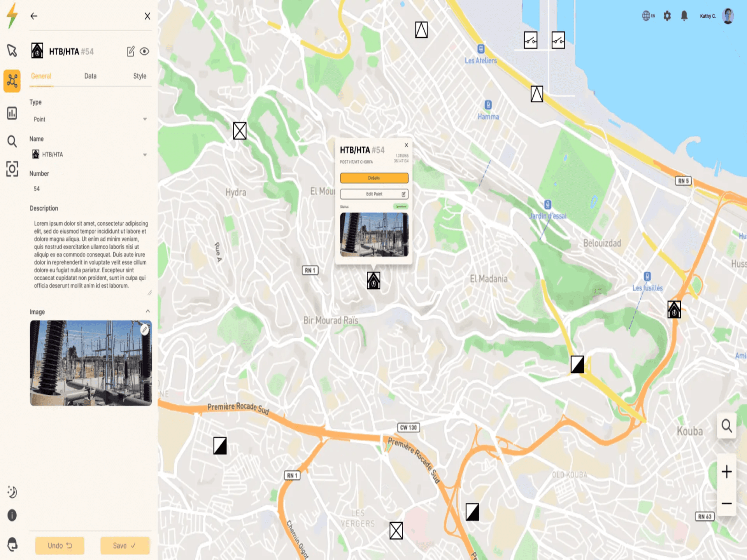Collapse the Image section chevron
The height and width of the screenshot is (560, 747).
tap(148, 311)
